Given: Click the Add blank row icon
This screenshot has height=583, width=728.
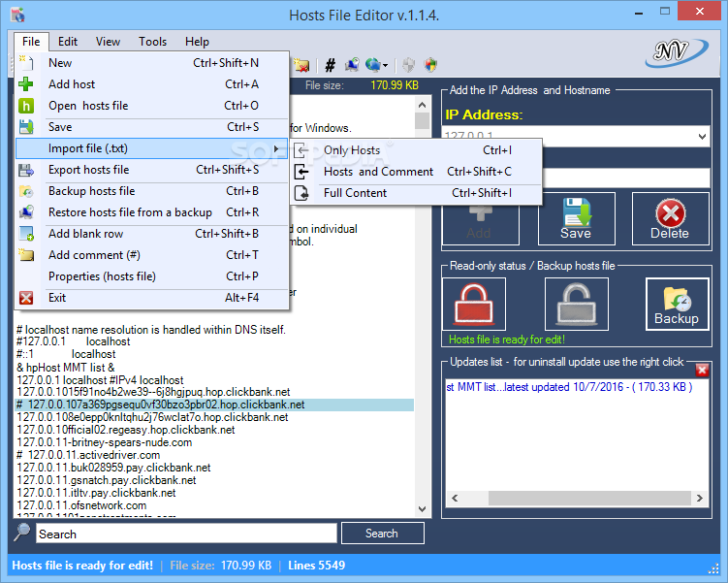Looking at the screenshot, I should (26, 234).
